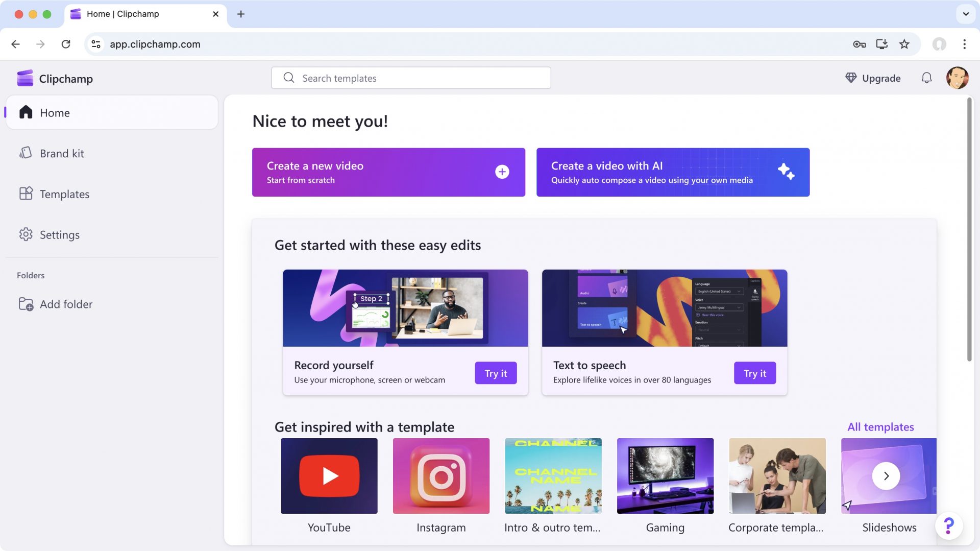980x551 pixels.
Task: Open the Chrome three-dot menu
Action: 964,44
